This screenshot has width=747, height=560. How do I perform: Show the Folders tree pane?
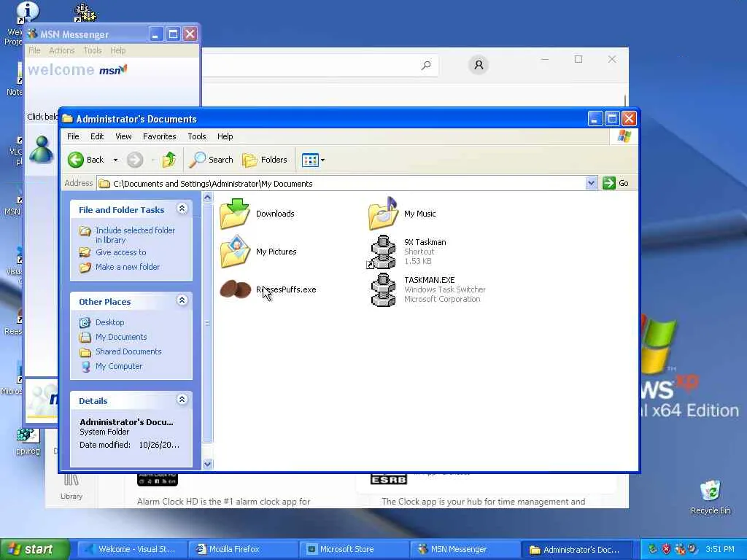pyautogui.click(x=265, y=160)
